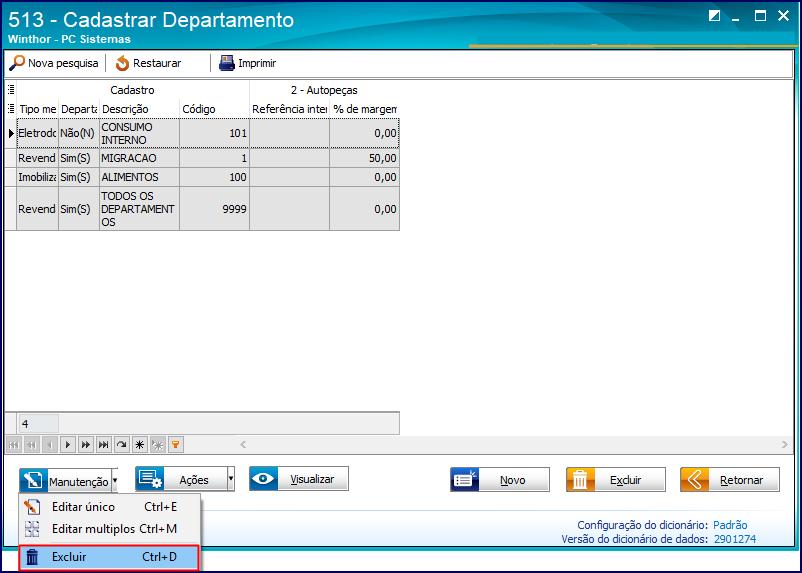
Task: Click the Imprimir printer icon
Action: [x=227, y=63]
